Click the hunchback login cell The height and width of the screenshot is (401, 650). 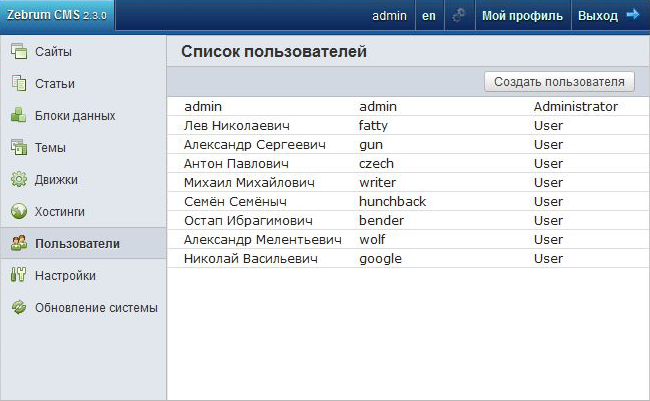pos(392,202)
